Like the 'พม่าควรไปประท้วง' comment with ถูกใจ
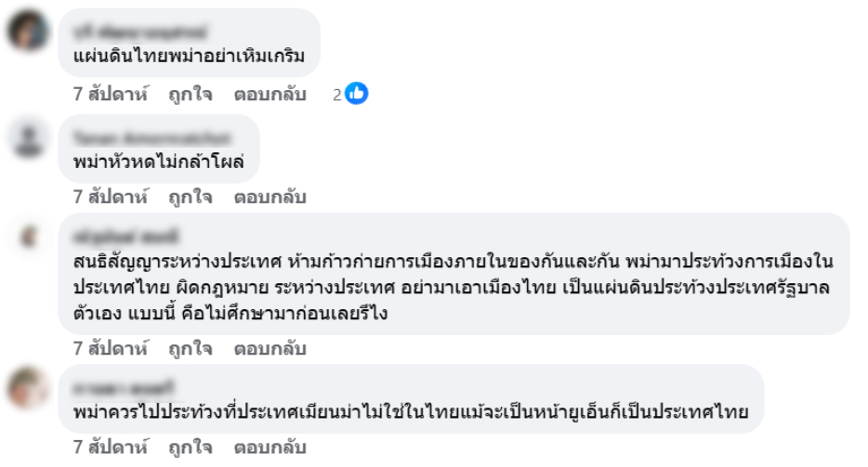The width and height of the screenshot is (868, 467). click(190, 448)
